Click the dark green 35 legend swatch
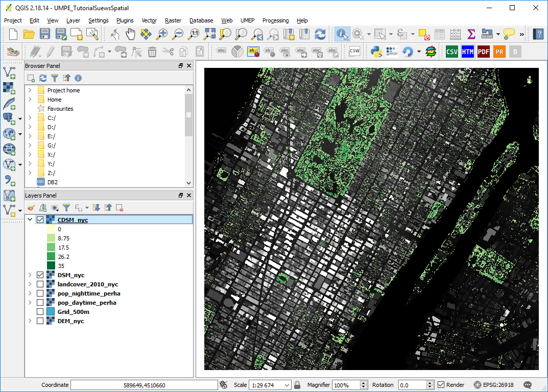 [x=51, y=265]
